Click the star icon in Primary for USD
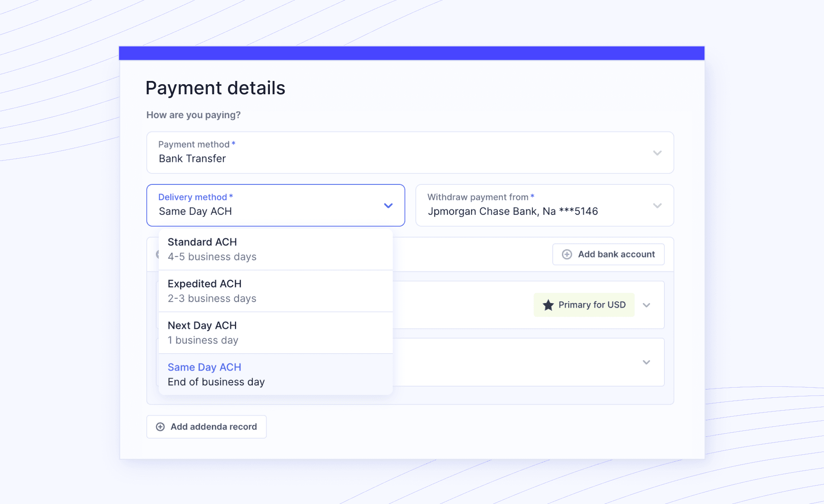The width and height of the screenshot is (824, 504). (x=548, y=305)
